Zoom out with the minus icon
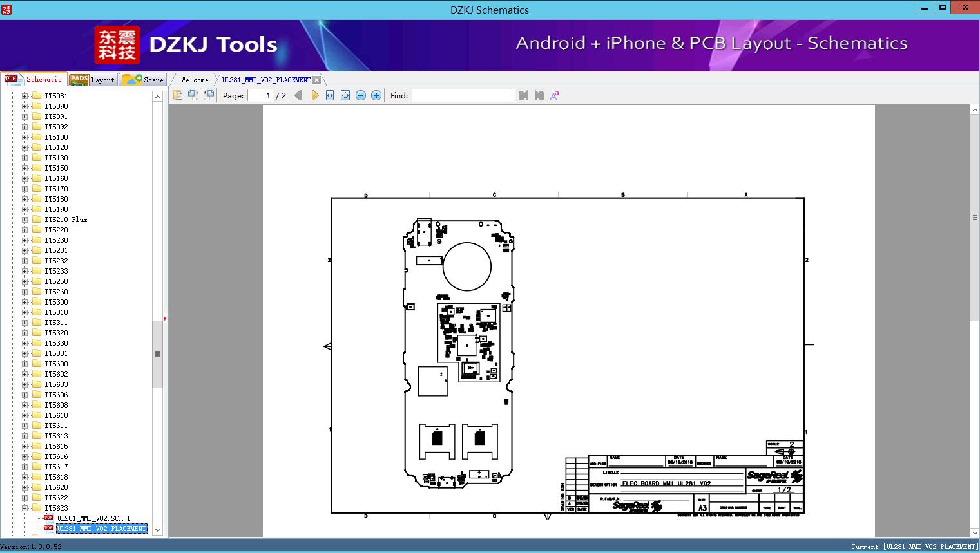 click(361, 95)
